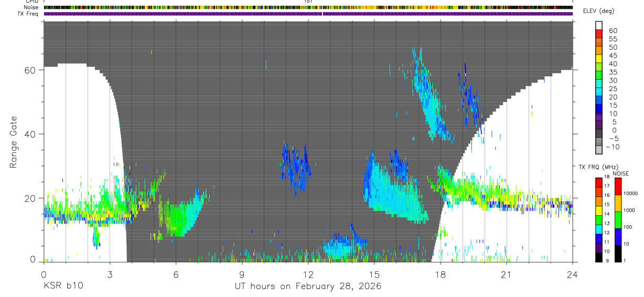The image size is (644, 297).
Task: Click the "ELEV (deg)" color bar title
Action: [x=598, y=11]
